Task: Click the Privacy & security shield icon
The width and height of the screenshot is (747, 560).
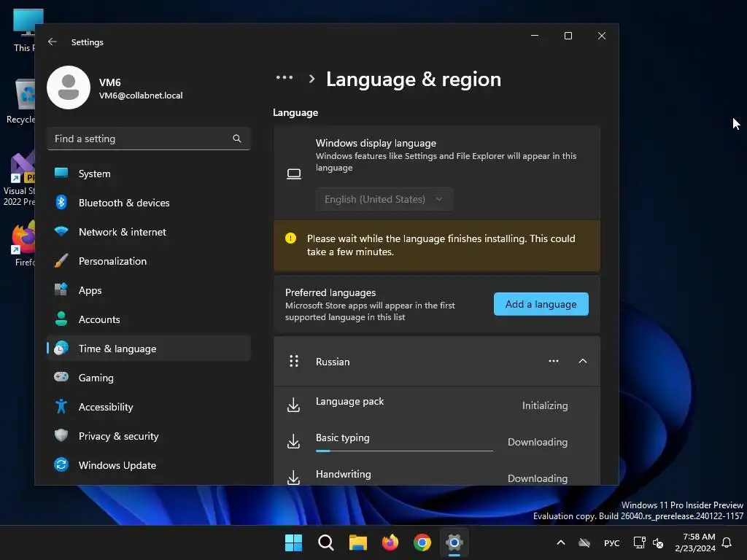Action: click(x=61, y=436)
